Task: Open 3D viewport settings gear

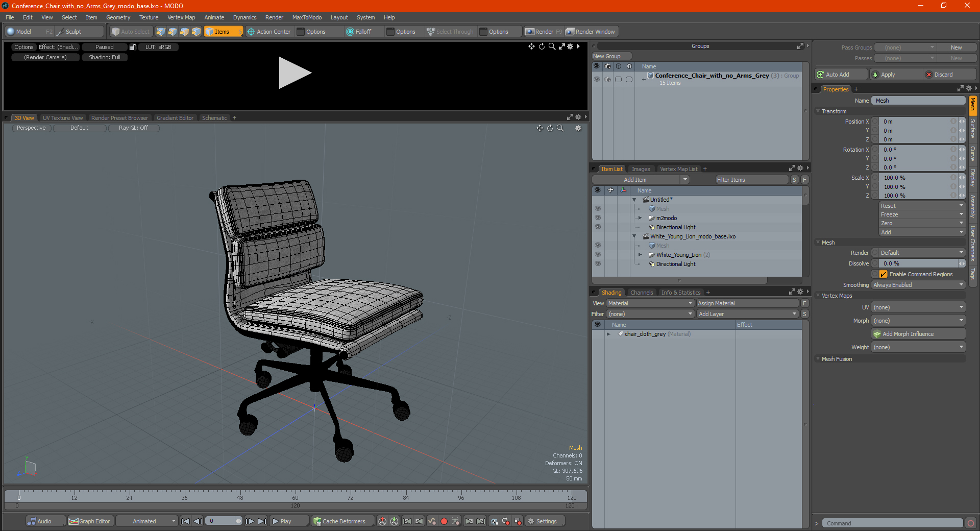Action: click(578, 128)
